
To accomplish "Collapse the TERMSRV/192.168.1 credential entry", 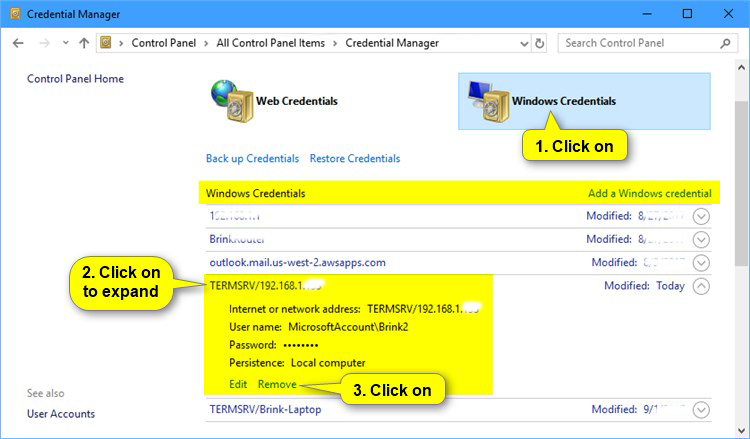I will [701, 286].
